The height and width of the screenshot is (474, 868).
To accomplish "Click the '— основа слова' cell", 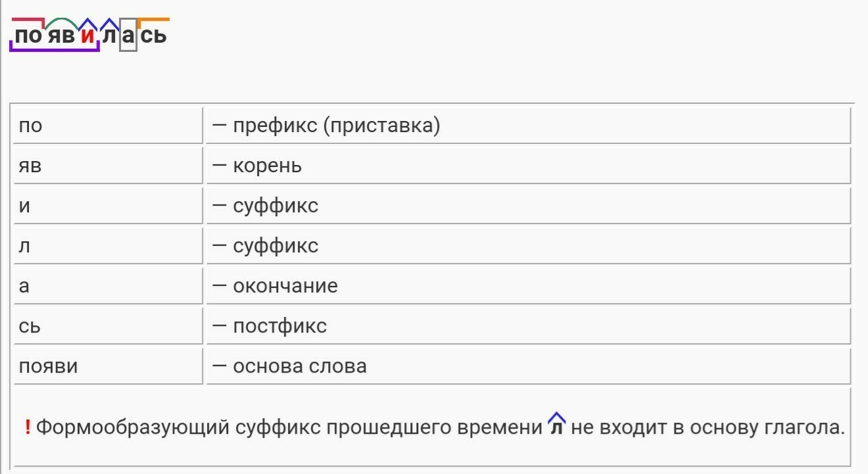I will pos(528,366).
